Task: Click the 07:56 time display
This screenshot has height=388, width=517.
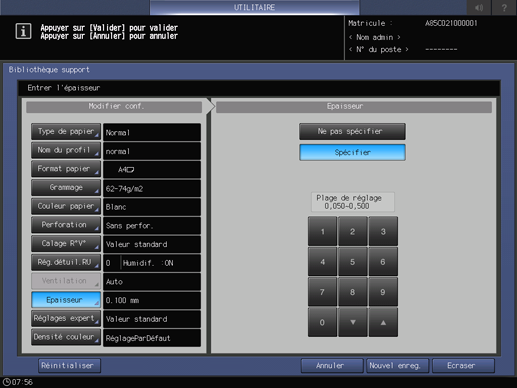Action: coord(22,382)
